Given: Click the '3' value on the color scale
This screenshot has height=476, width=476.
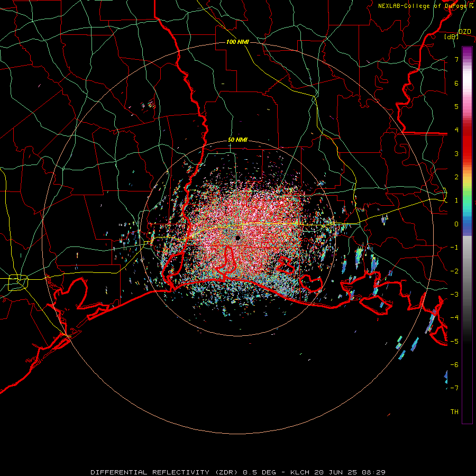Looking at the screenshot, I should click(456, 153).
